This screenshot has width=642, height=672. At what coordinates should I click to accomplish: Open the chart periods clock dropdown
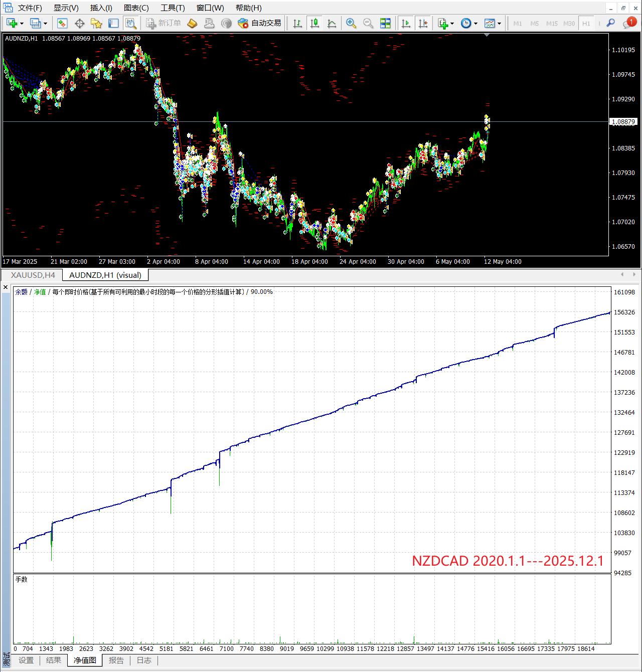coord(475,24)
